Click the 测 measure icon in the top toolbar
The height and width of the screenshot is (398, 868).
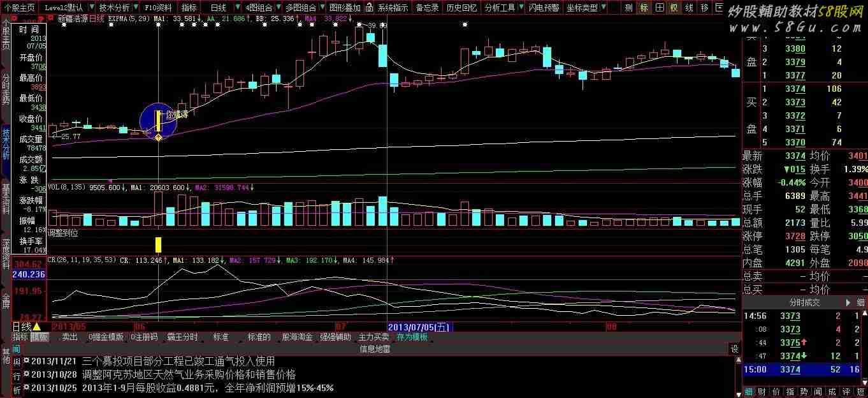click(628, 8)
